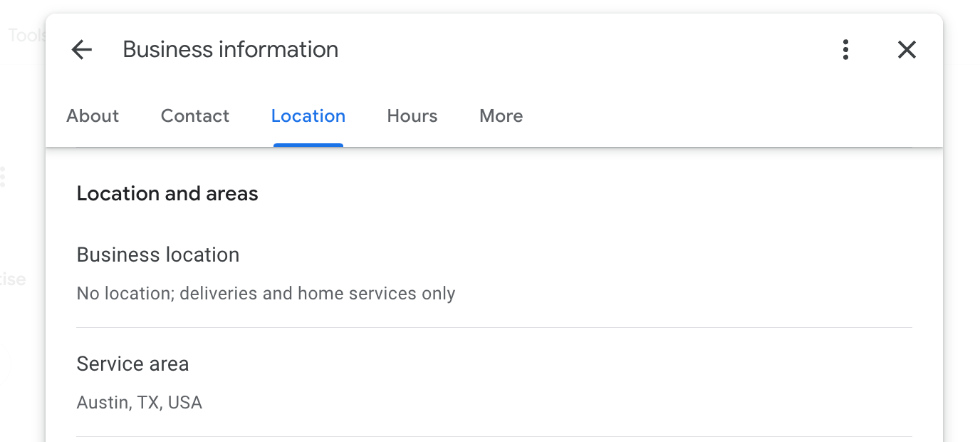Switch to the About tab

pos(93,116)
